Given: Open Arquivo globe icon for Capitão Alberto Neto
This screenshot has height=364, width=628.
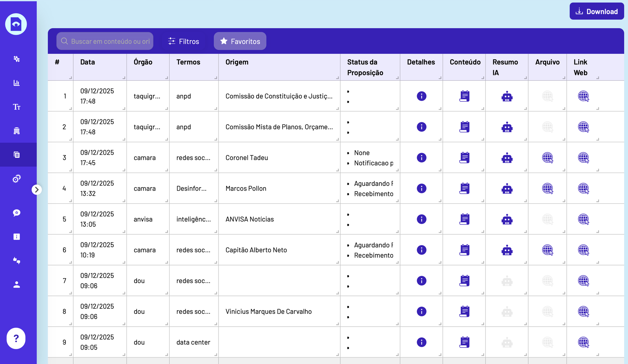Looking at the screenshot, I should [547, 250].
